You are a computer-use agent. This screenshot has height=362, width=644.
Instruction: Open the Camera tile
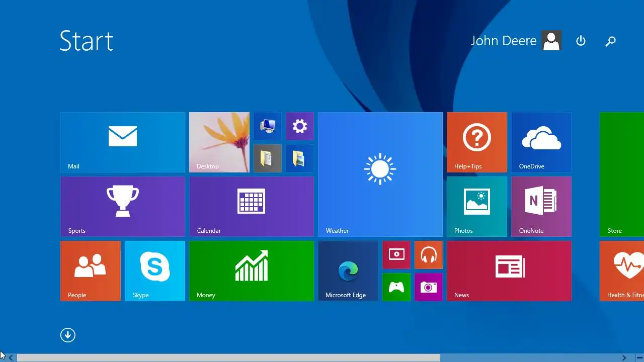click(x=429, y=287)
